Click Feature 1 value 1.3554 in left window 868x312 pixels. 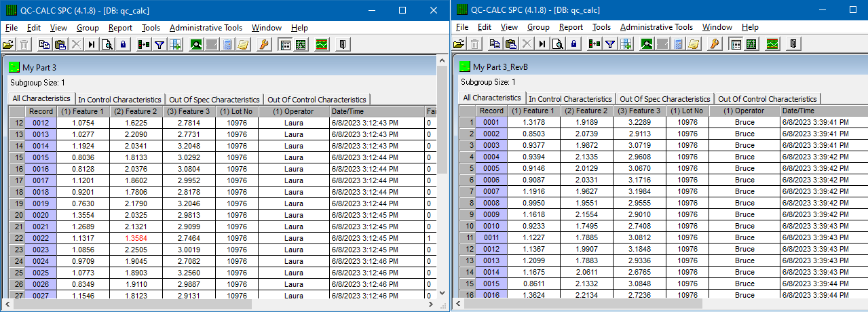coord(83,215)
